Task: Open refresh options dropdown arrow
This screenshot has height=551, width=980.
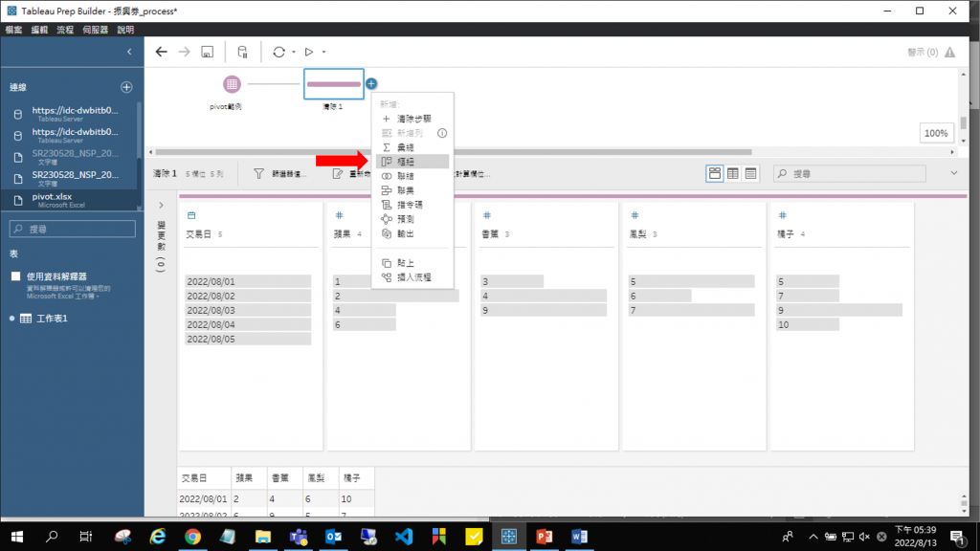Action: [294, 52]
